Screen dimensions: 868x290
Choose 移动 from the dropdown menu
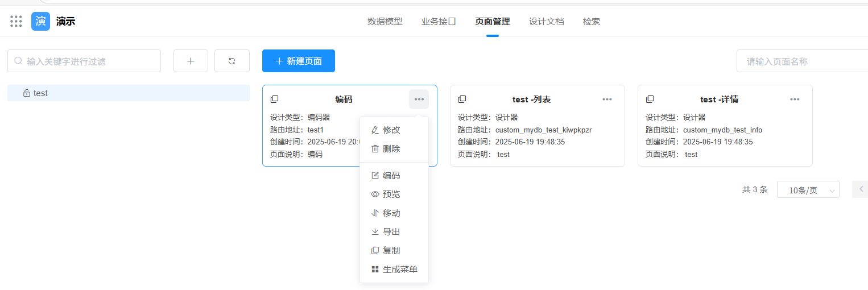point(394,213)
